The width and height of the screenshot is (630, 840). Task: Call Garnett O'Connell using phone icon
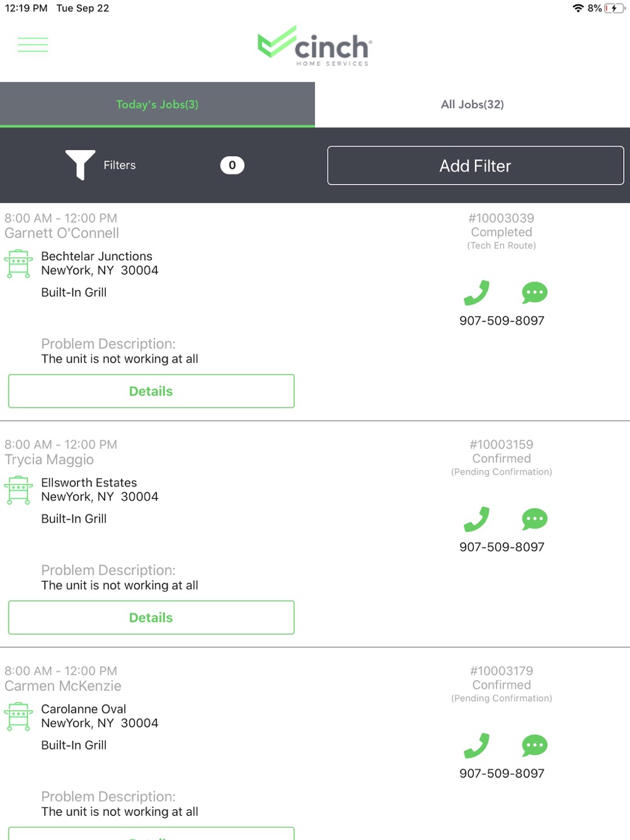[x=476, y=293]
